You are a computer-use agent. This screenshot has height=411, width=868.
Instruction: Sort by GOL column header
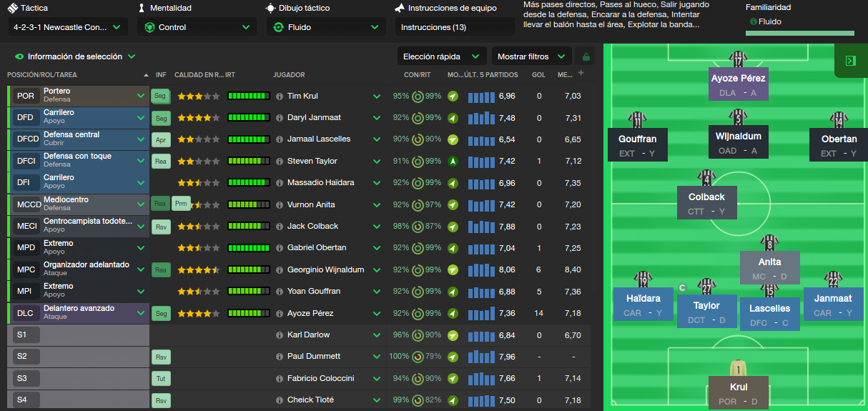click(538, 75)
